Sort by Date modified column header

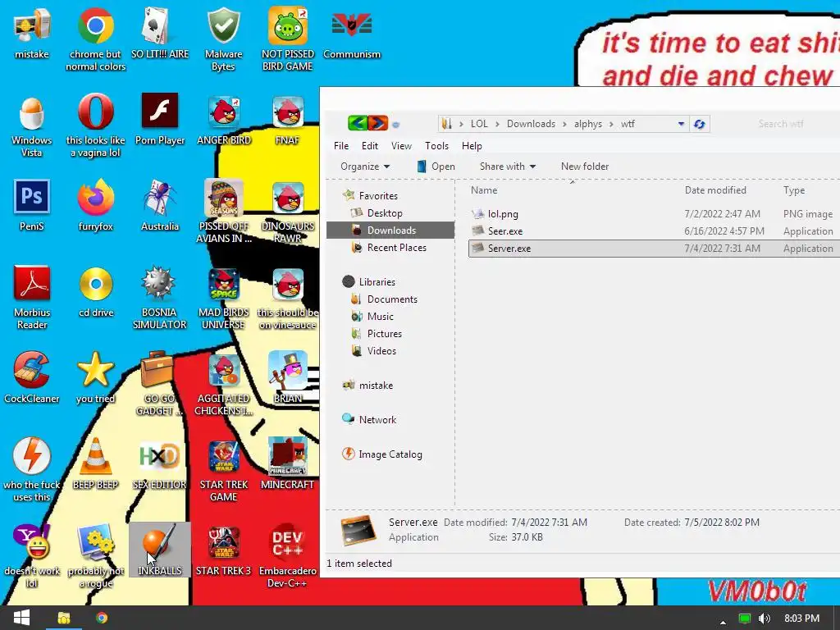pos(715,190)
